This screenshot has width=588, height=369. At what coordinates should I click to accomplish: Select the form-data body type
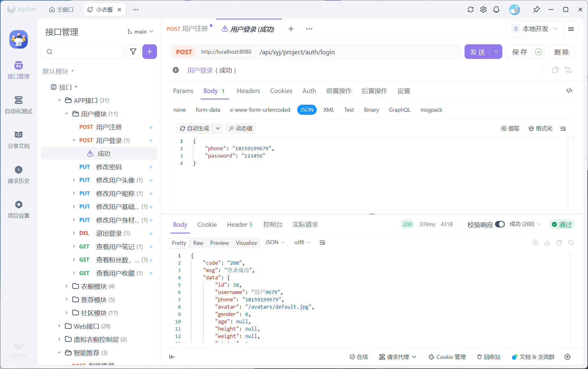click(x=208, y=110)
